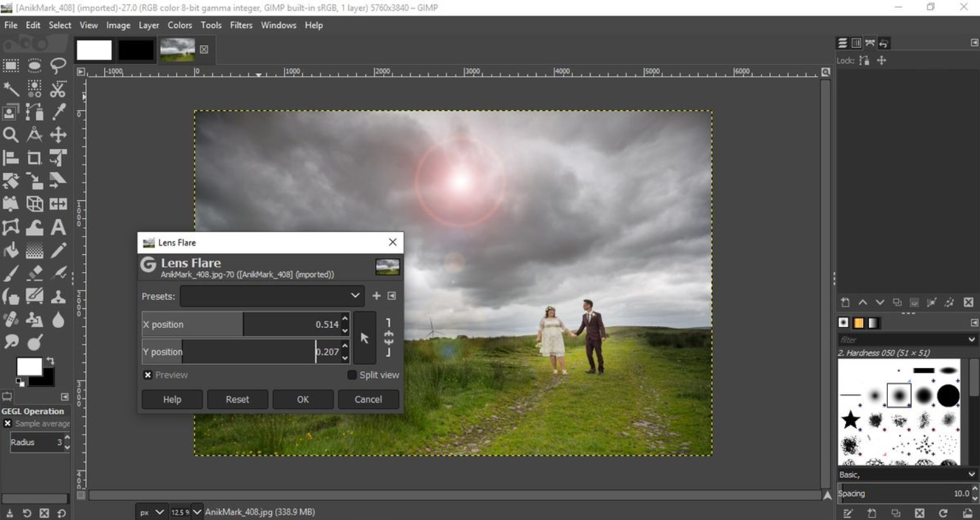Image resolution: width=980 pixels, height=520 pixels.
Task: Open the Layer menu
Action: (149, 25)
